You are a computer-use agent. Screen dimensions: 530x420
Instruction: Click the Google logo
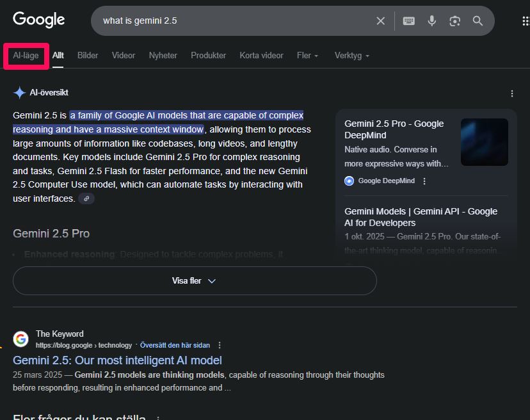click(38, 20)
